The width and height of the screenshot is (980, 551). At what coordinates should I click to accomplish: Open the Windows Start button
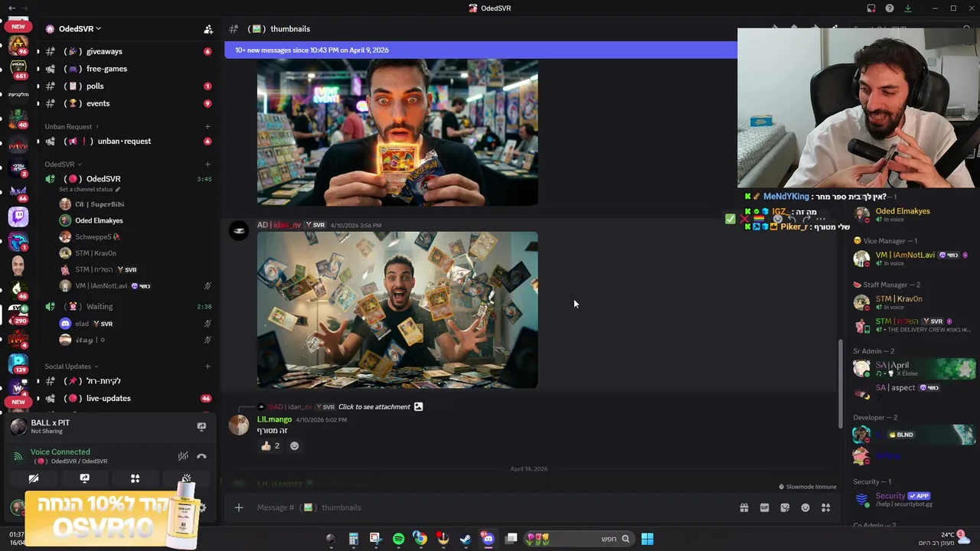647,539
